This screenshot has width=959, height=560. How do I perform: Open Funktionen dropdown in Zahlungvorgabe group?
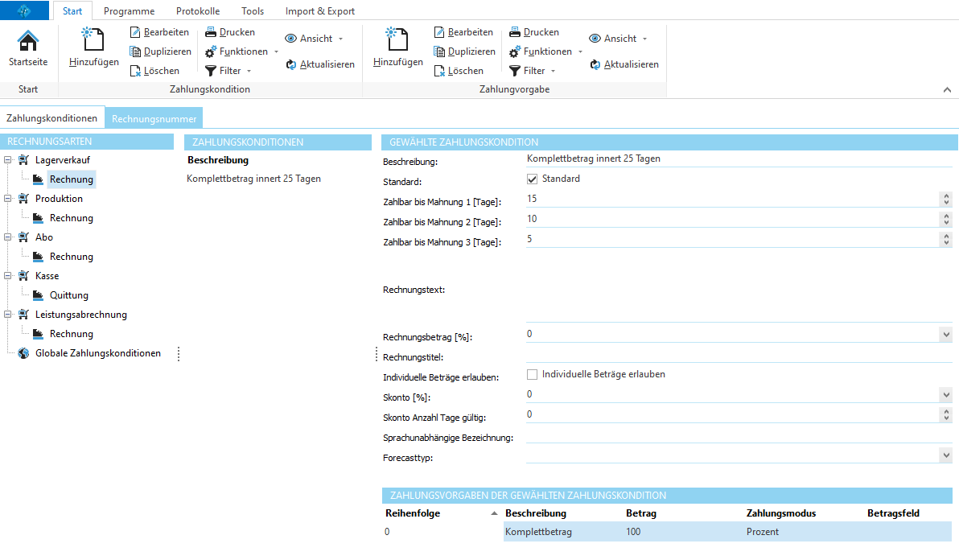tap(545, 51)
